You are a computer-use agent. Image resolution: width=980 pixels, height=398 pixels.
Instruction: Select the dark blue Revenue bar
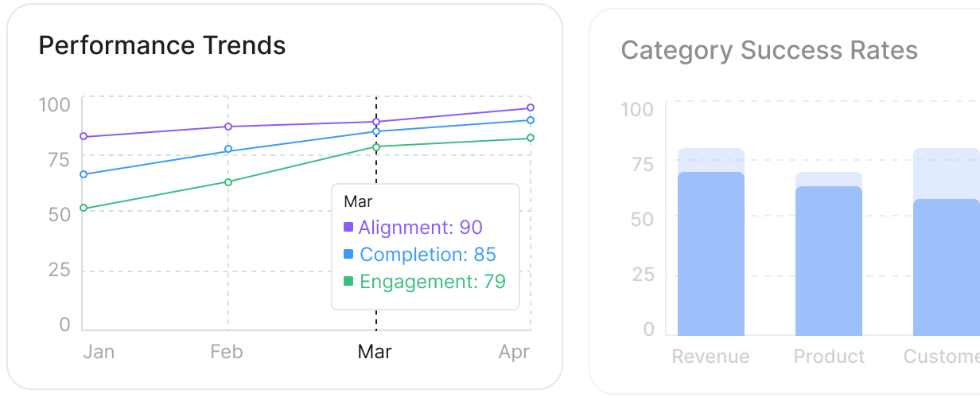point(711,255)
